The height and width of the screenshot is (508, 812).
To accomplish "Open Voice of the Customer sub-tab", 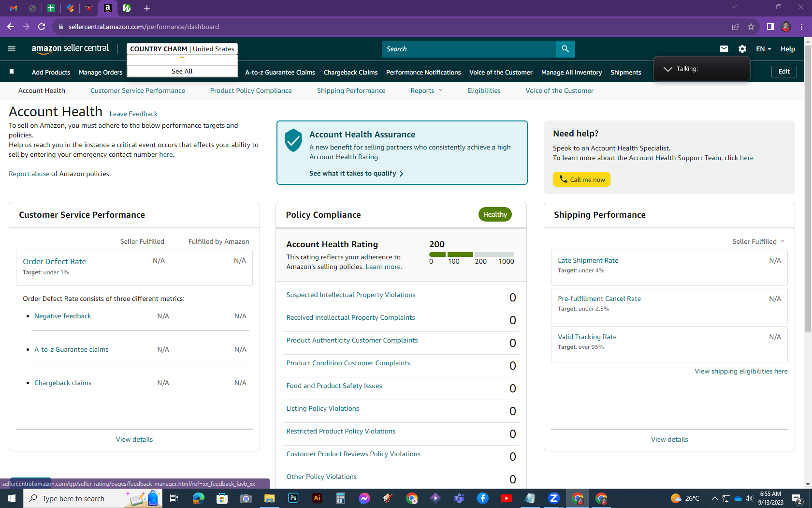I will (x=560, y=90).
